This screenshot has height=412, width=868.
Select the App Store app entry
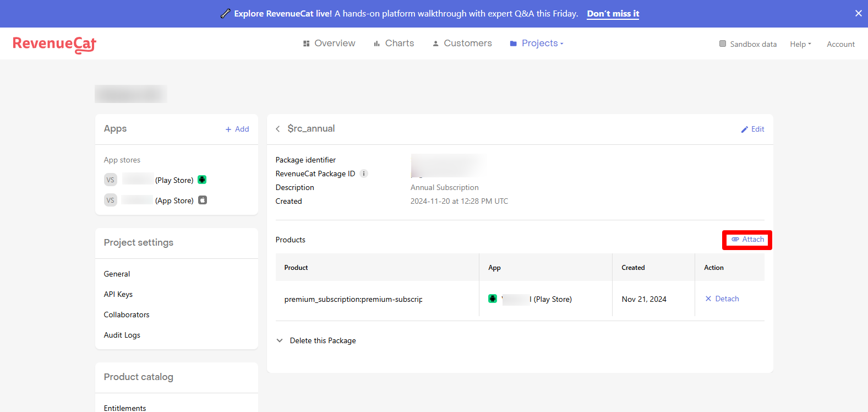tap(155, 200)
